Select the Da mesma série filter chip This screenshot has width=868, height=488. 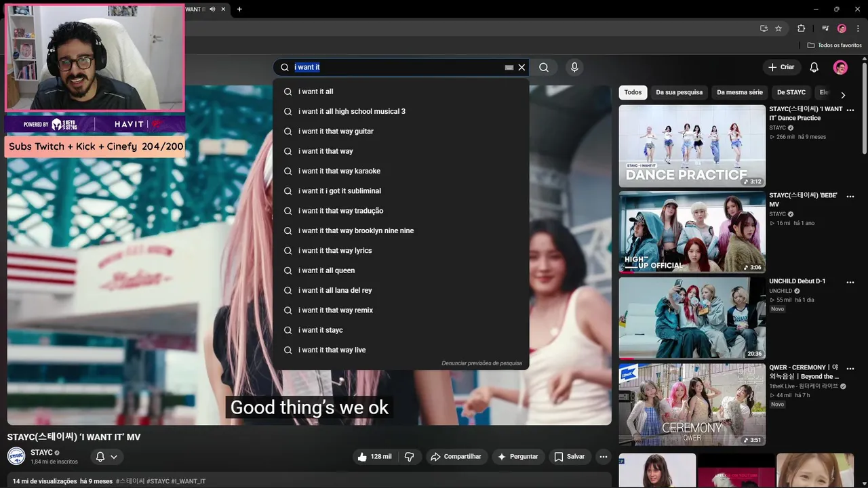pyautogui.click(x=739, y=92)
